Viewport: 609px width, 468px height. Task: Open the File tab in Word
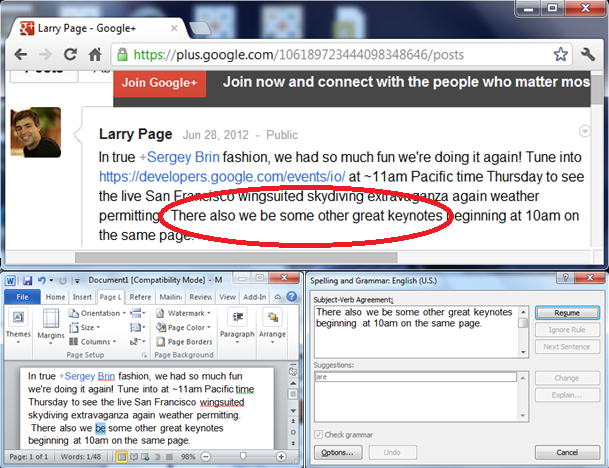(x=22, y=297)
